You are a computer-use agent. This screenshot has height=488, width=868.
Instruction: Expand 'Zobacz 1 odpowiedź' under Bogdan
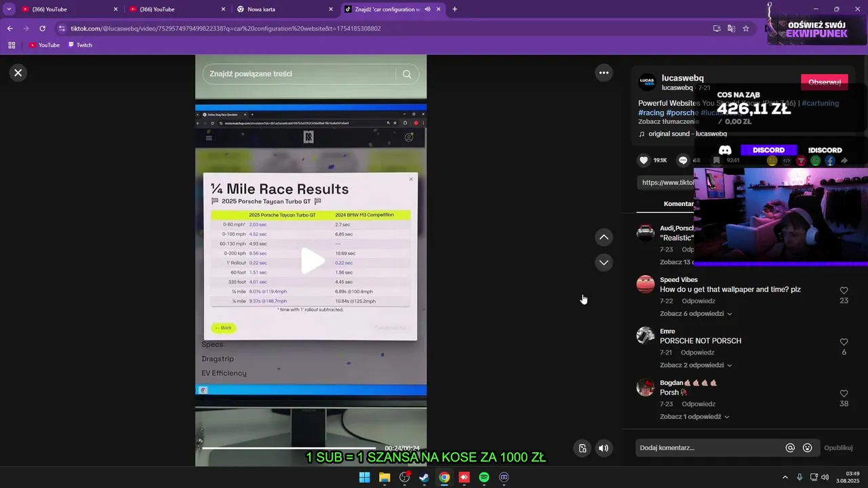(x=694, y=417)
